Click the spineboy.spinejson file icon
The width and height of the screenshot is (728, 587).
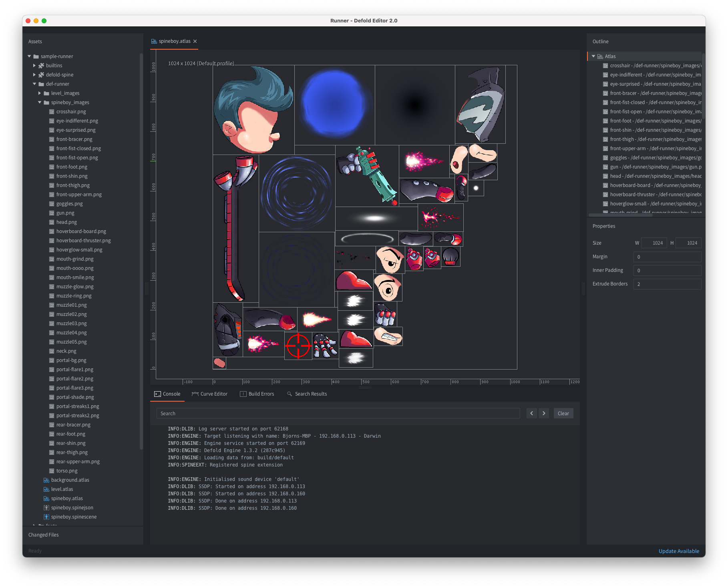(x=46, y=508)
